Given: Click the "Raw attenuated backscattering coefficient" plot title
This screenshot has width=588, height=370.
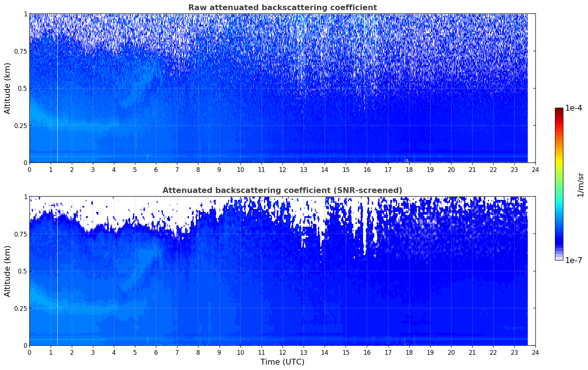Looking at the screenshot, I should click(x=282, y=8).
